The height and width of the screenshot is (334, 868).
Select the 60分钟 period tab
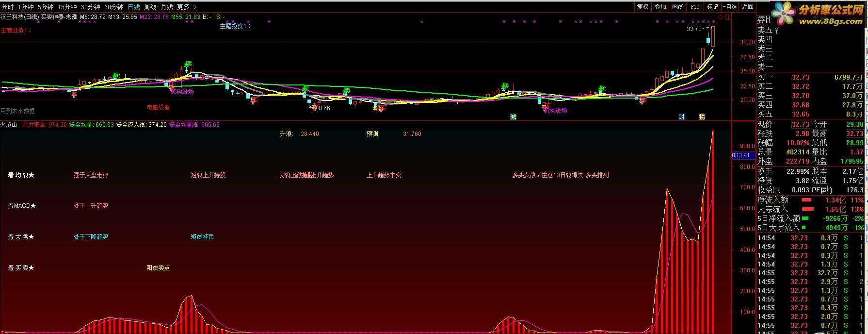[114, 7]
